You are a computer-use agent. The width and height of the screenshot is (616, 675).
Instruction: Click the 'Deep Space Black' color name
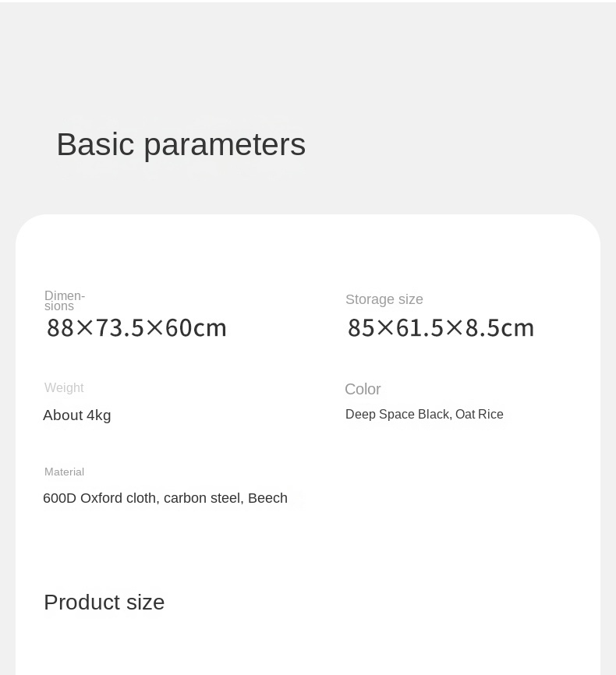[x=398, y=415]
